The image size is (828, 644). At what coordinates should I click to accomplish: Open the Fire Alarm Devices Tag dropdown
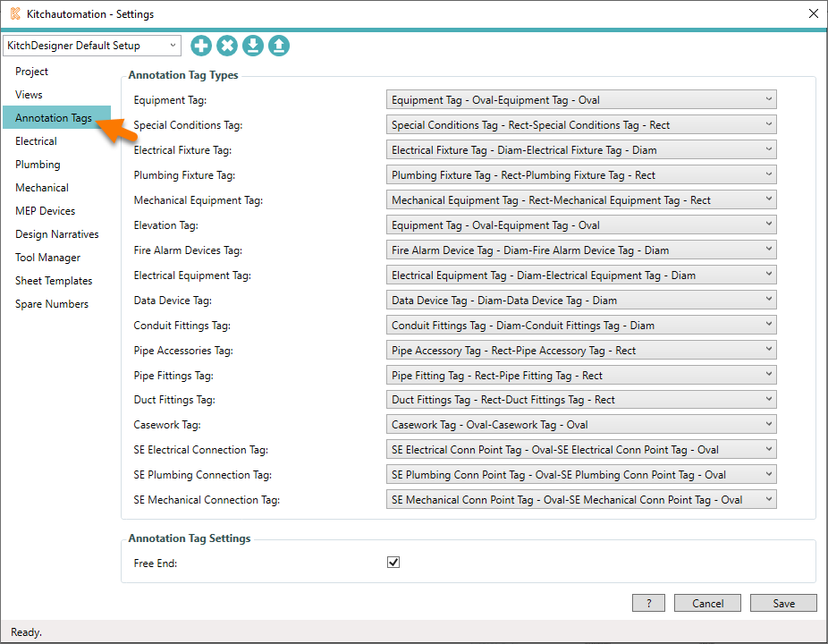580,250
